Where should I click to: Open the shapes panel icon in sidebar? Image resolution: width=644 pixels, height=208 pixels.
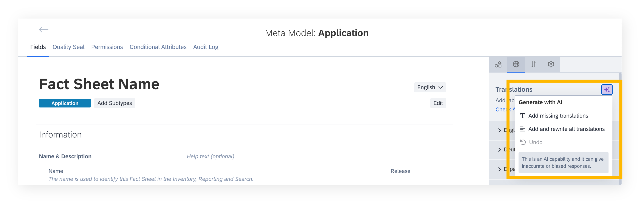tap(498, 65)
